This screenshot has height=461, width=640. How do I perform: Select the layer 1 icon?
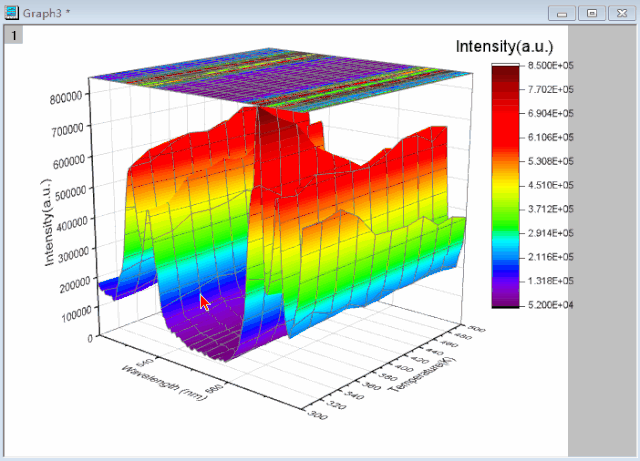(13, 35)
